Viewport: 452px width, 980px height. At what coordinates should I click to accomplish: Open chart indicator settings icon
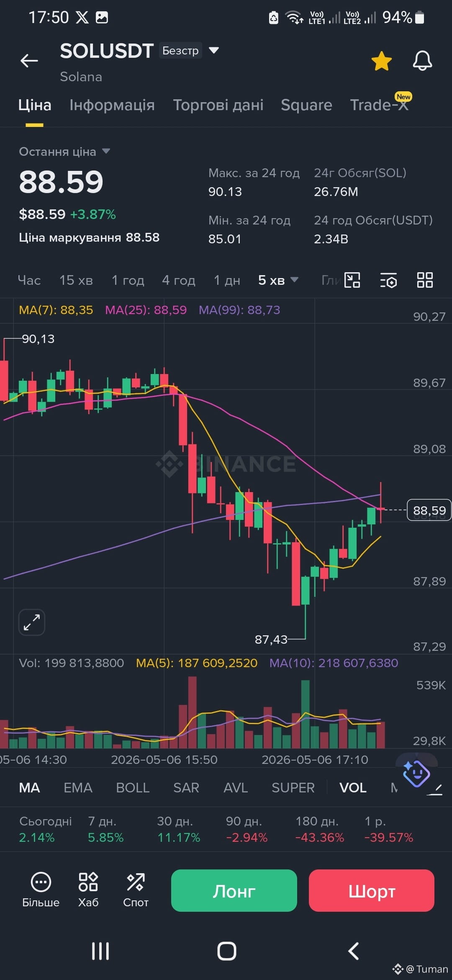(x=388, y=280)
